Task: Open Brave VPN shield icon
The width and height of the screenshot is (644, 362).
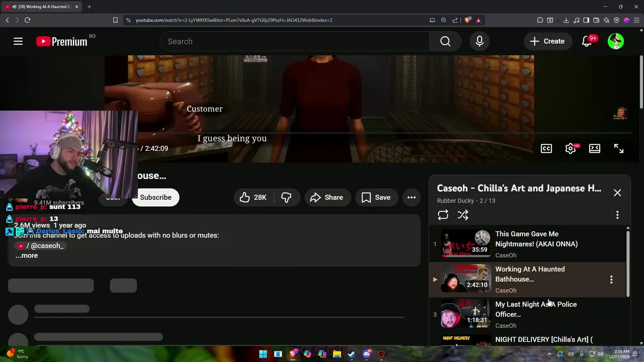Action: (x=616, y=20)
